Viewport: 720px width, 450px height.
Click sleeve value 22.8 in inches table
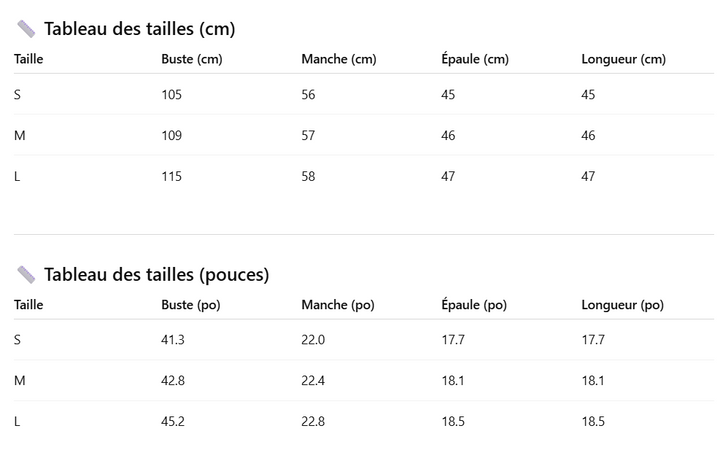[x=313, y=422]
